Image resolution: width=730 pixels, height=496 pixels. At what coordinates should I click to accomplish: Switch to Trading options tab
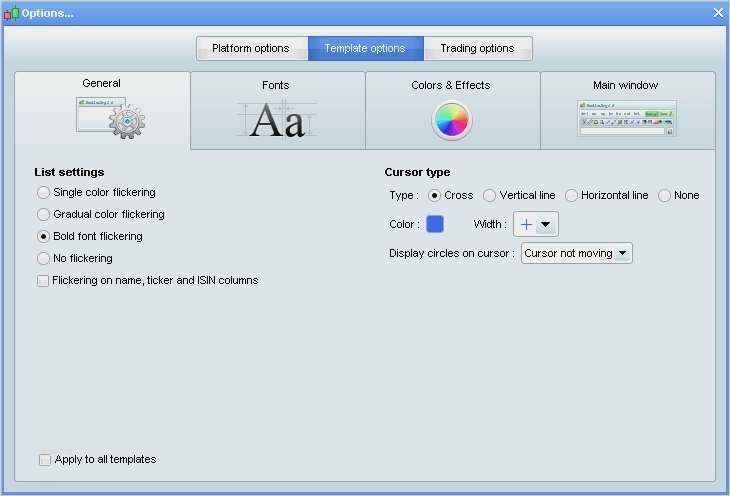tap(478, 48)
